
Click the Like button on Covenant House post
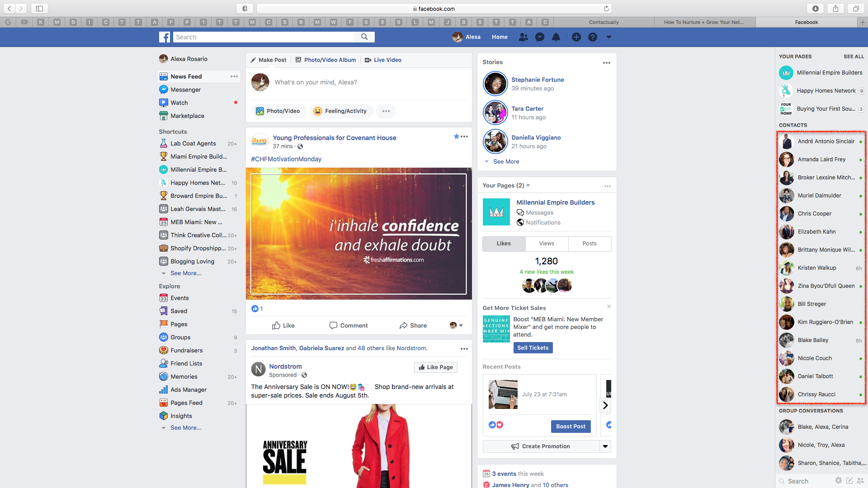pos(283,325)
